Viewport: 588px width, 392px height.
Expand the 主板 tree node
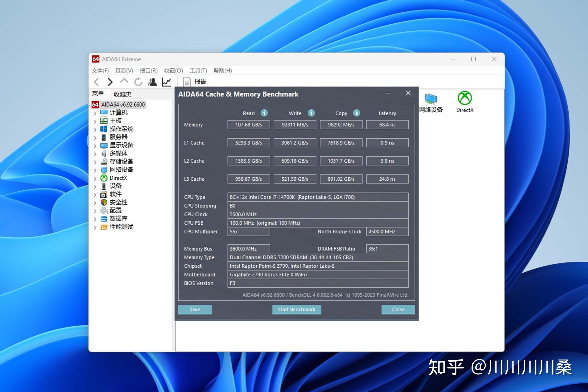tap(95, 122)
